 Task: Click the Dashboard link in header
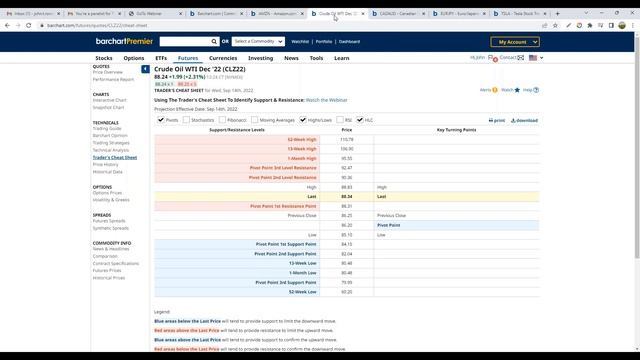click(x=349, y=42)
